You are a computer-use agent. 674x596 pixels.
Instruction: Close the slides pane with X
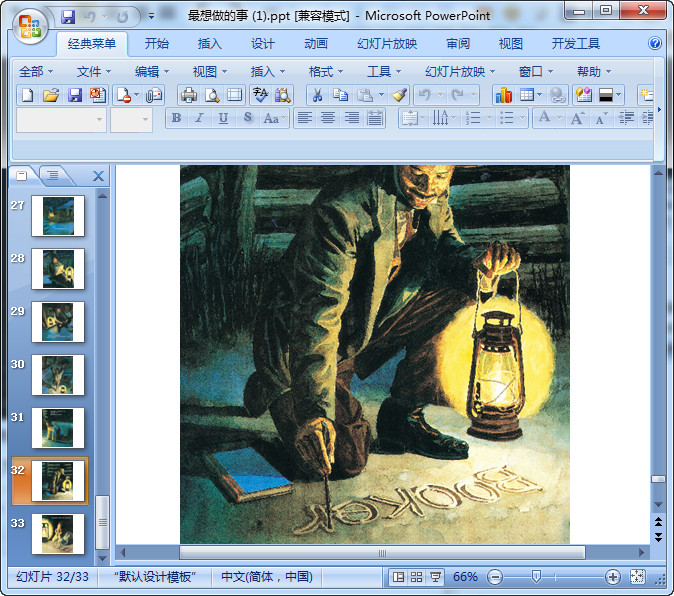pos(98,176)
